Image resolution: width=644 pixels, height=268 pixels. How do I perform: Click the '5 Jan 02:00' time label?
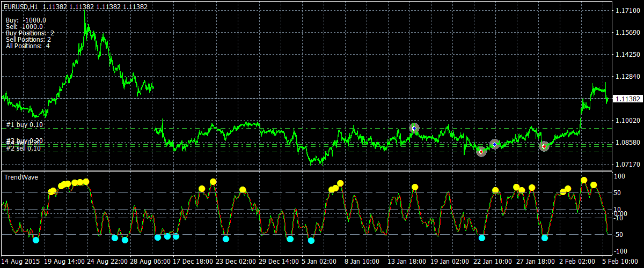click(320, 262)
